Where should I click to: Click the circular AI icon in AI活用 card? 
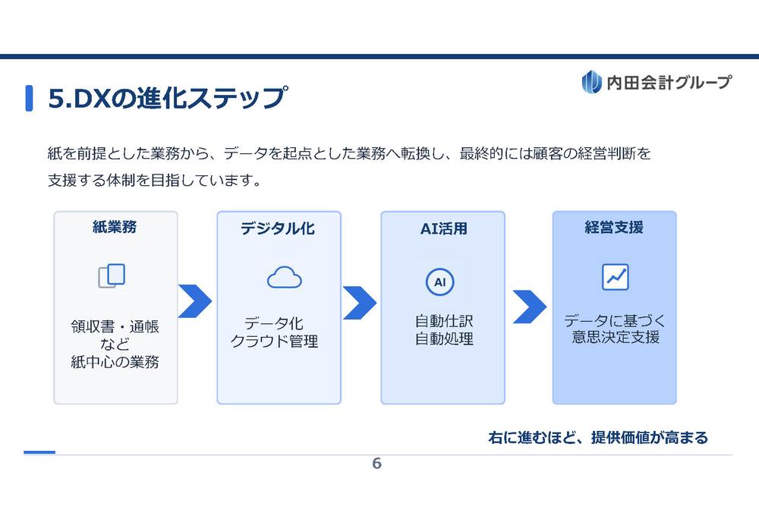(x=439, y=282)
